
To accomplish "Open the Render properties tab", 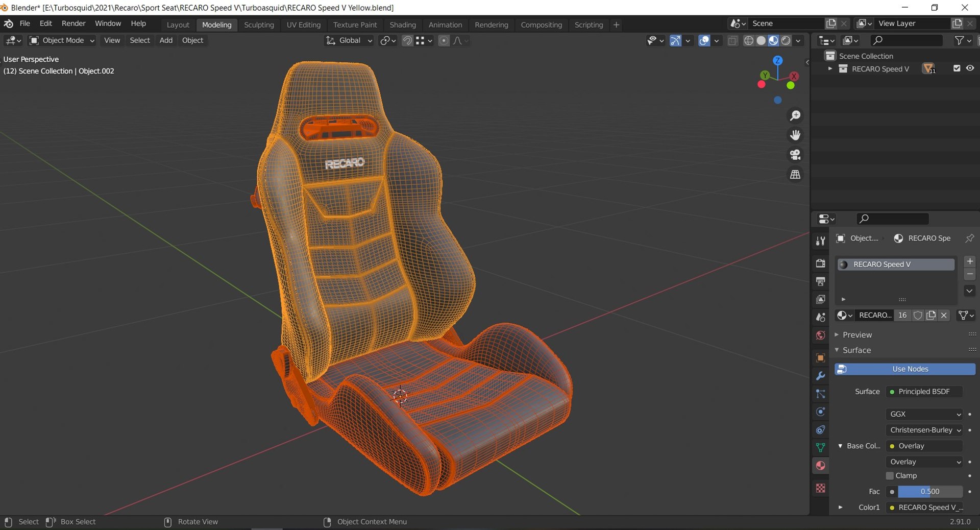I will [820, 263].
